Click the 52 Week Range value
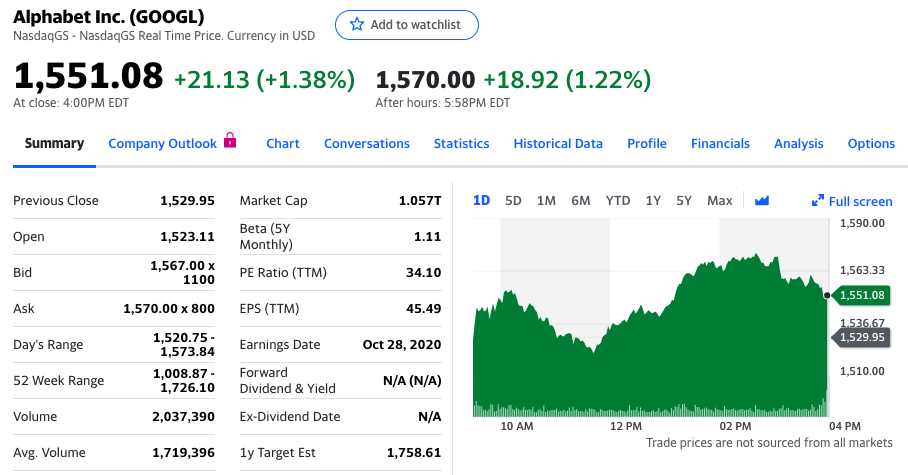The image size is (908, 475). [184, 381]
